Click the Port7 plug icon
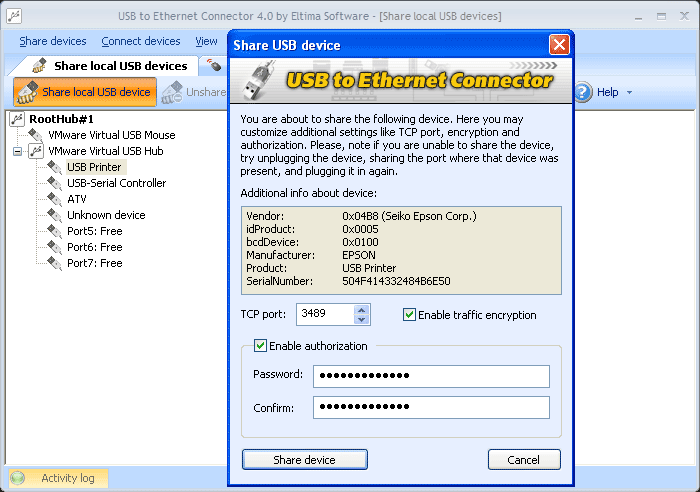 pyautogui.click(x=54, y=263)
